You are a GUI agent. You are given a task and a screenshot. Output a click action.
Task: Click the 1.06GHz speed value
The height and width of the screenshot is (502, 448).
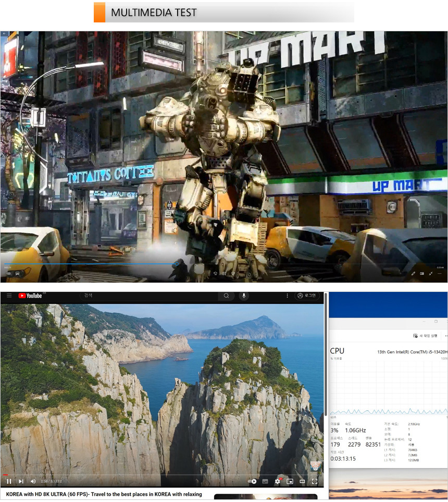[x=355, y=430]
